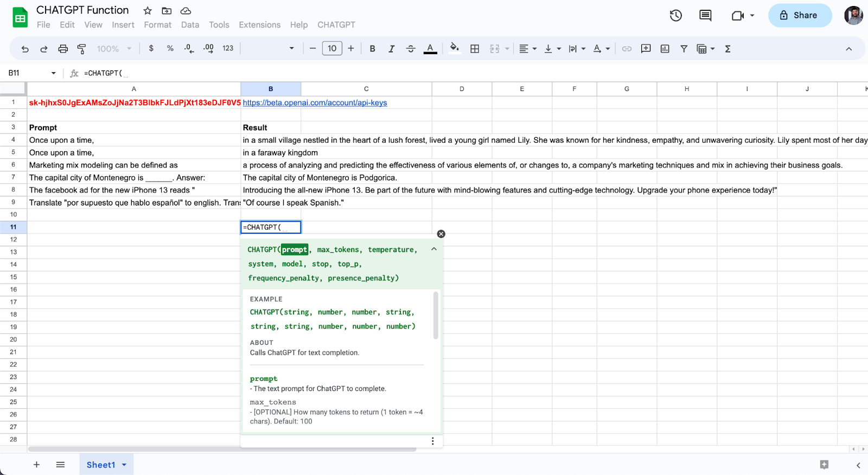Screen dimensions: 868x475
Task: Click the insert link icon
Action: 627,49
